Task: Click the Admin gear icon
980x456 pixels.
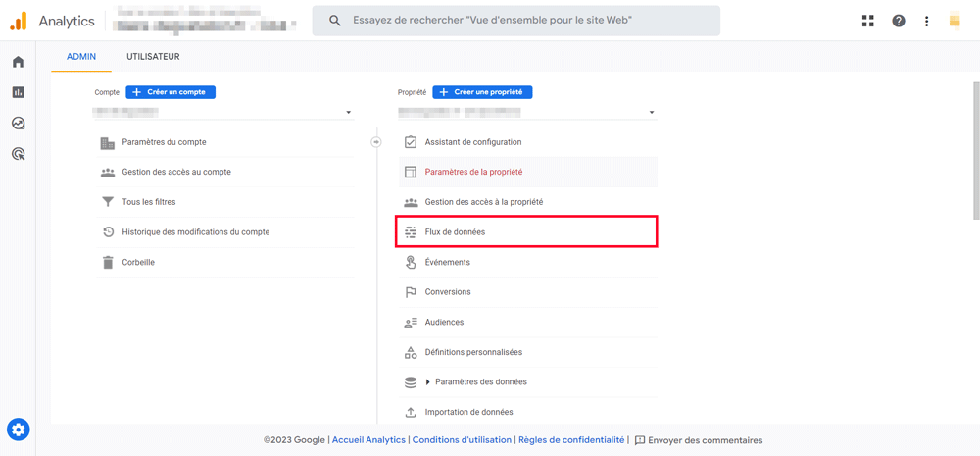Action: (x=18, y=430)
